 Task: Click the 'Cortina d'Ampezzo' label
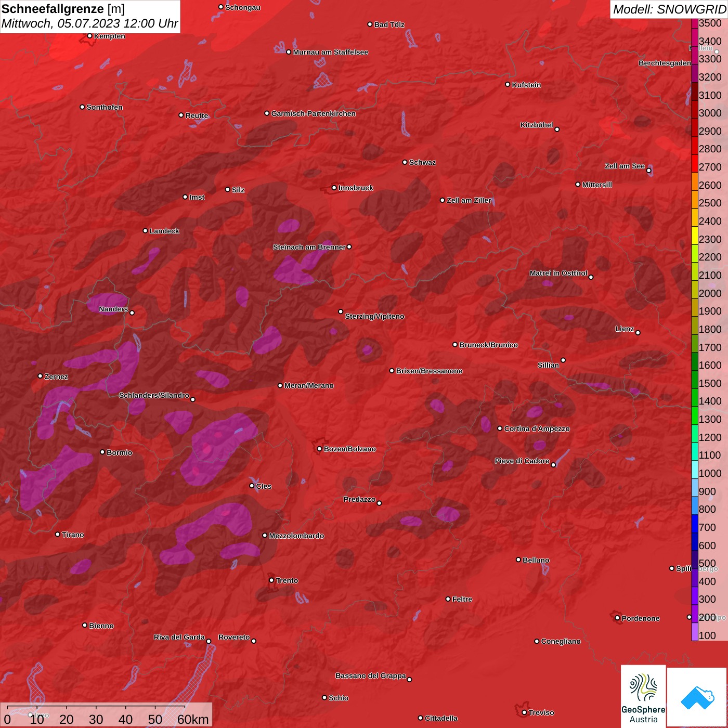(537, 428)
